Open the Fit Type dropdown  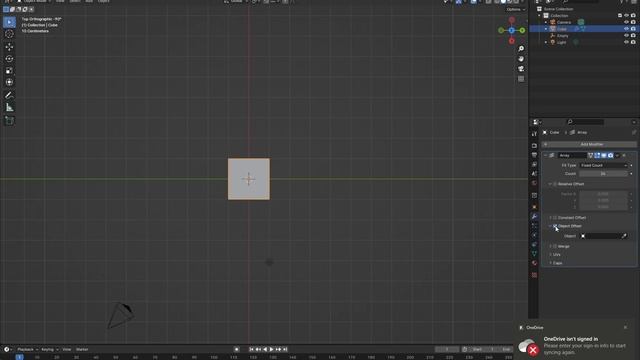point(604,165)
